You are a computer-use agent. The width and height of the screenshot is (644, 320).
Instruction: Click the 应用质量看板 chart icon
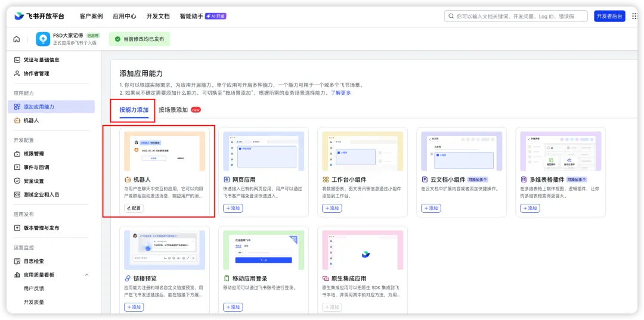[x=17, y=275]
